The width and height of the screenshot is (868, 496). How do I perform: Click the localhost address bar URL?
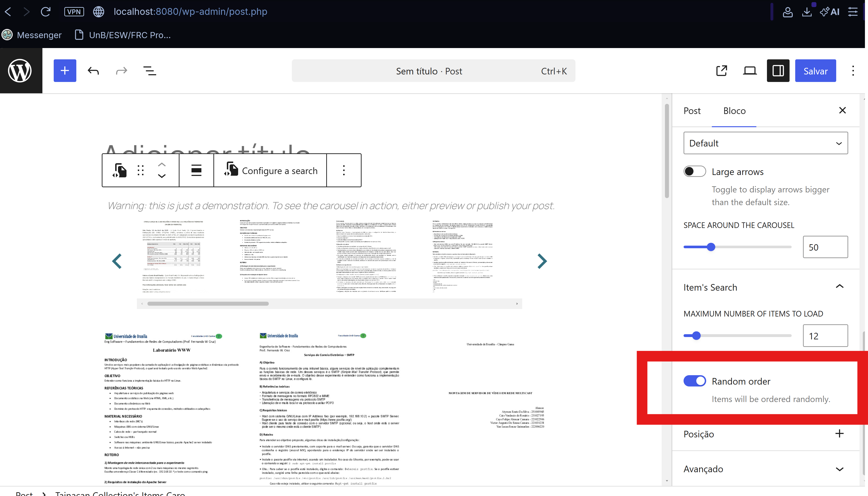tap(190, 12)
